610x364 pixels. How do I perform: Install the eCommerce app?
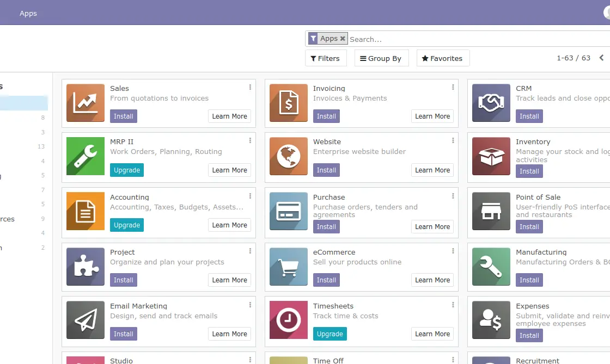(x=326, y=280)
